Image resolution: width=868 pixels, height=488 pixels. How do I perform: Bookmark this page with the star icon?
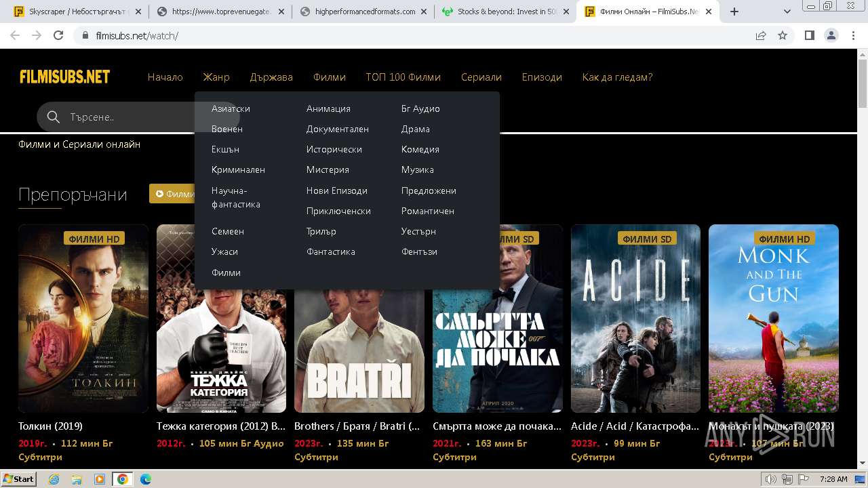(783, 36)
